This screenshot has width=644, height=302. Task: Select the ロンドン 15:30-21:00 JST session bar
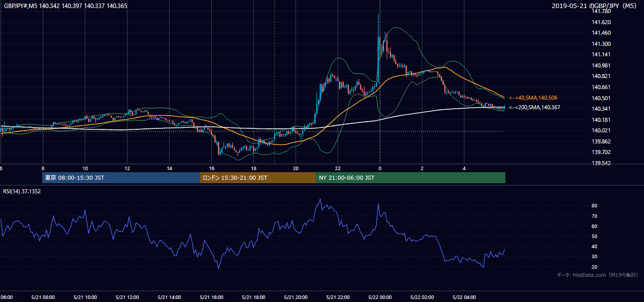click(258, 178)
